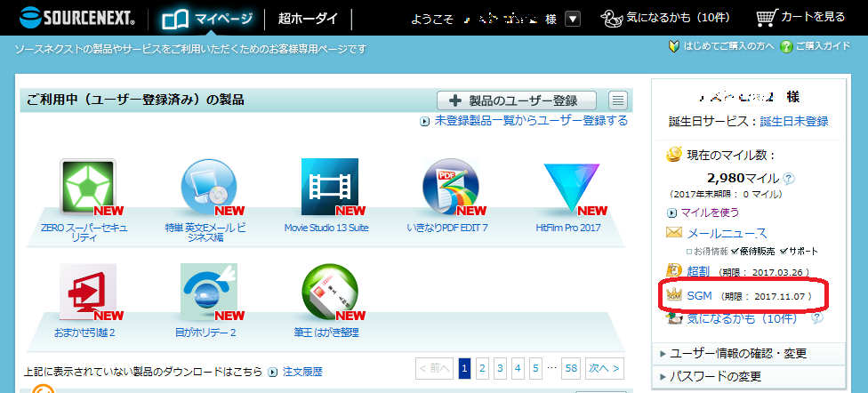Click the 2,980マイル balance text
This screenshot has width=868, height=393.
click(743, 178)
